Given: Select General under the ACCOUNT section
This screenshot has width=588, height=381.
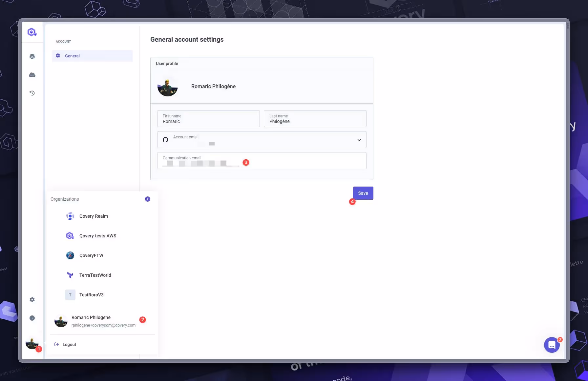Looking at the screenshot, I should [72, 56].
